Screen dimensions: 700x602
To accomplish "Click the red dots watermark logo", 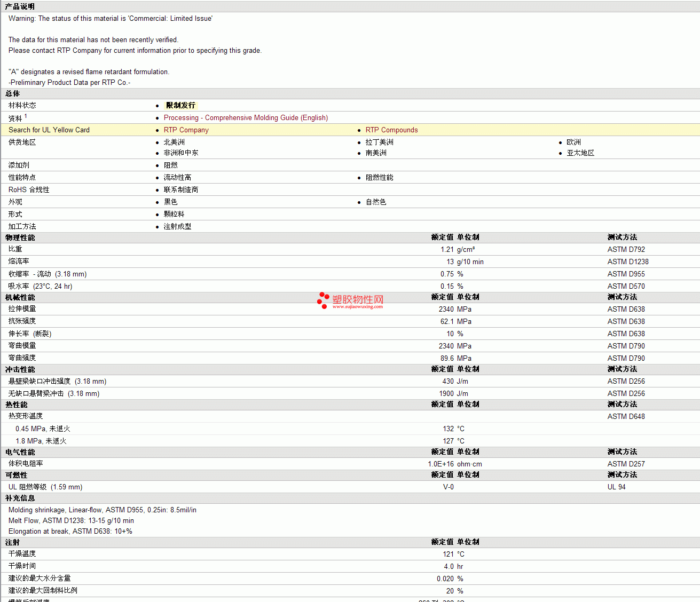I will click(x=323, y=300).
